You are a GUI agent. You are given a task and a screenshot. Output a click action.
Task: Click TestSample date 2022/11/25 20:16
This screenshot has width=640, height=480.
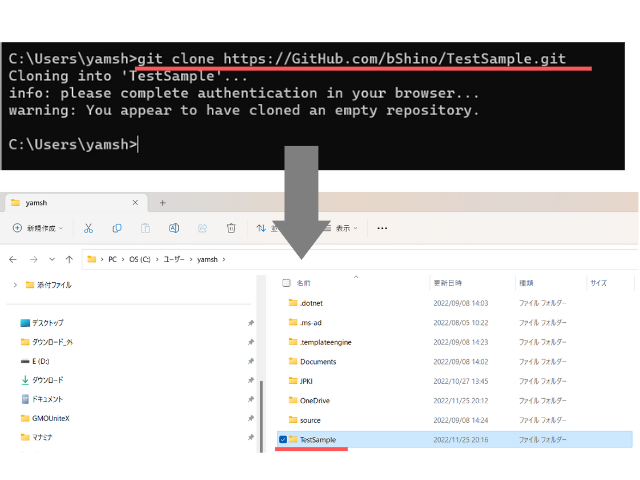(460, 440)
